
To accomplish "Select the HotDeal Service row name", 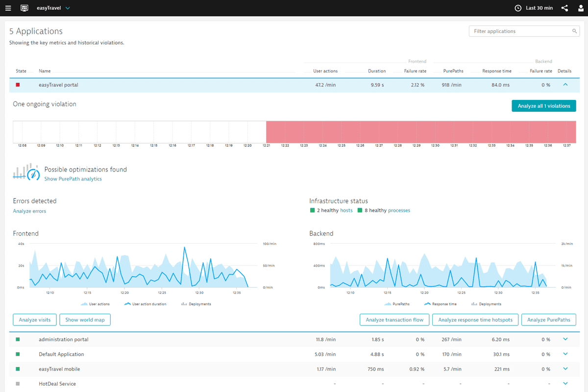I will coord(57,384).
